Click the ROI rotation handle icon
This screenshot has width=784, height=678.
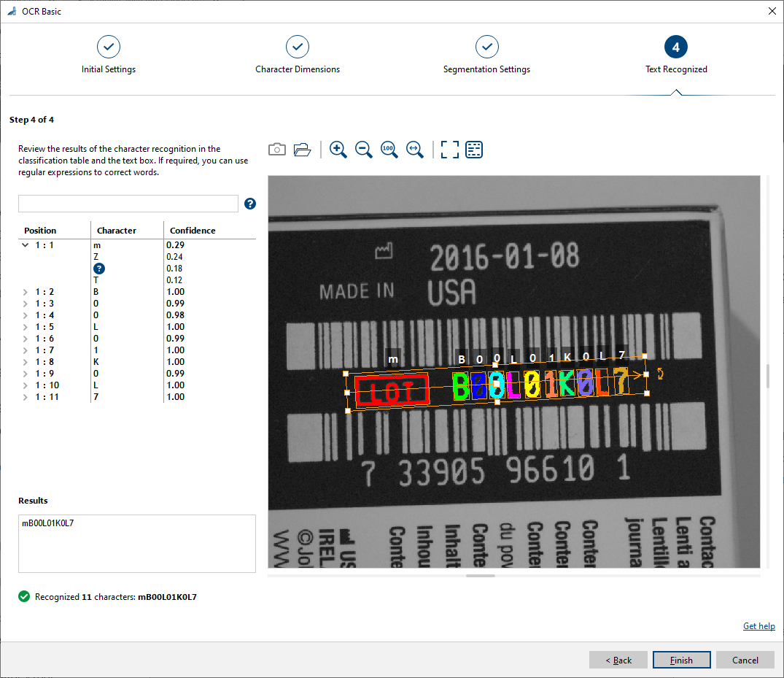(x=660, y=374)
